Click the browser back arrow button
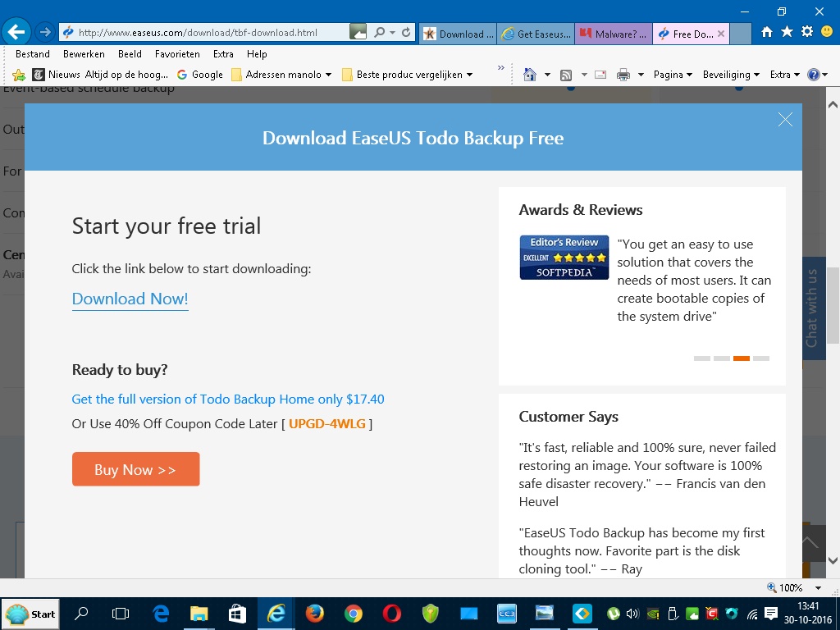 point(16,32)
